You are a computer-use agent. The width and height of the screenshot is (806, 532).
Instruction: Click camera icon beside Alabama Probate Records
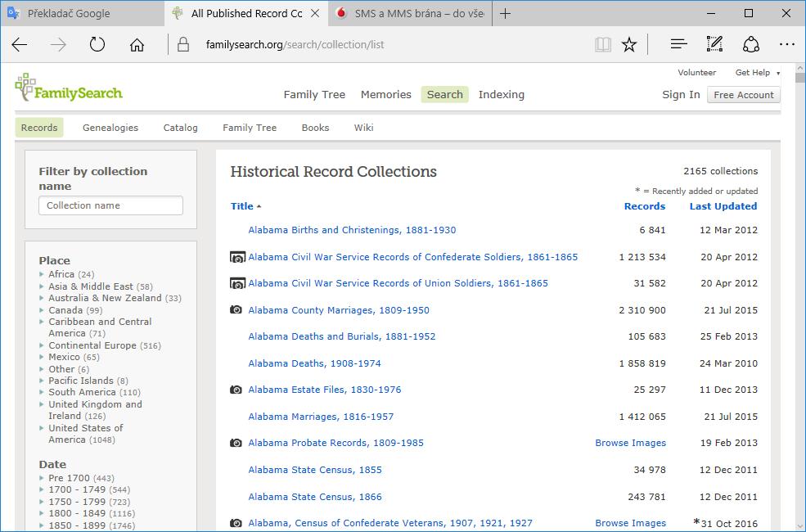click(236, 443)
